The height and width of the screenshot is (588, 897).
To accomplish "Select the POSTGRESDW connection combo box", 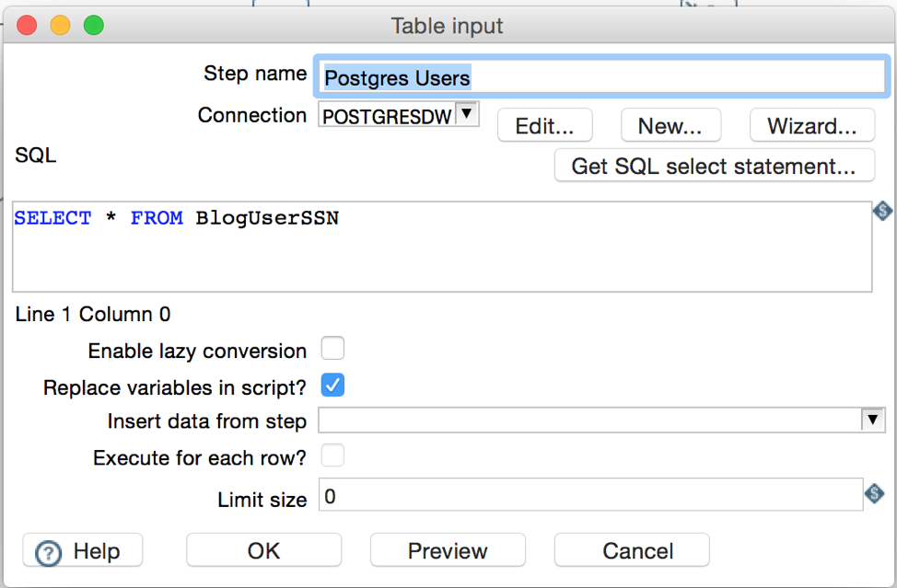I will [398, 115].
